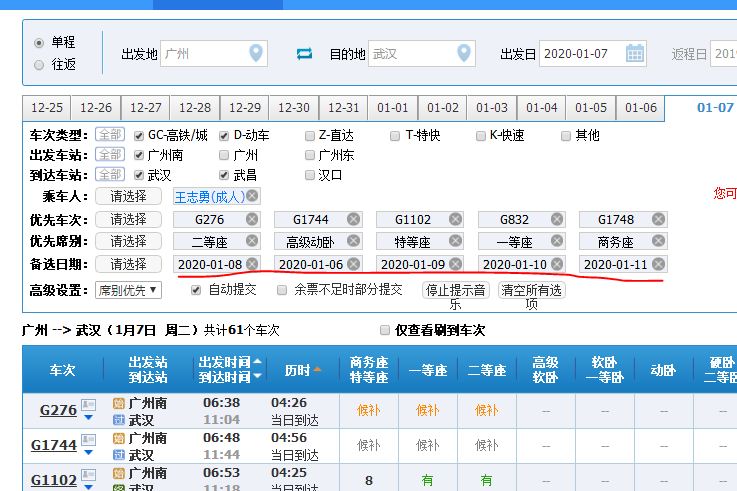737x491 pixels.
Task: Select the 01-07 date tab
Action: 715,108
